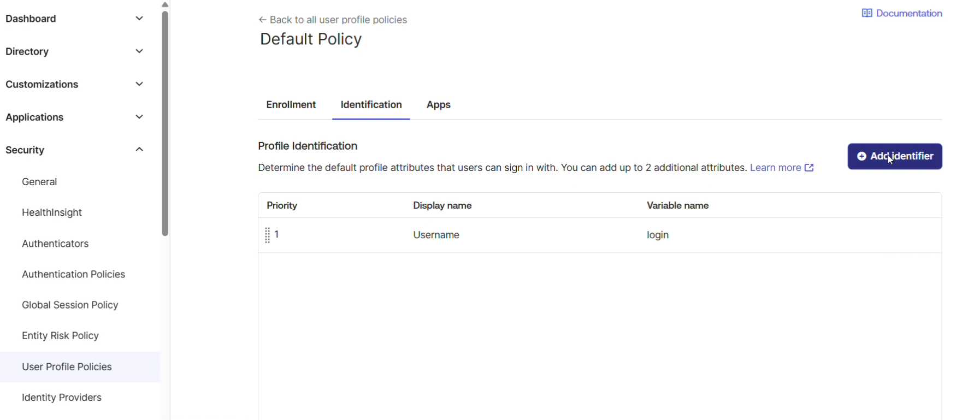Click the drag handle on the Username row
The image size is (980, 420).
point(267,235)
